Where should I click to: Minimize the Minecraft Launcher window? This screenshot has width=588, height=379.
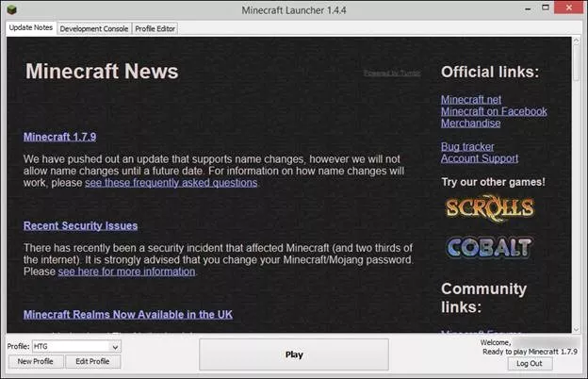point(528,8)
